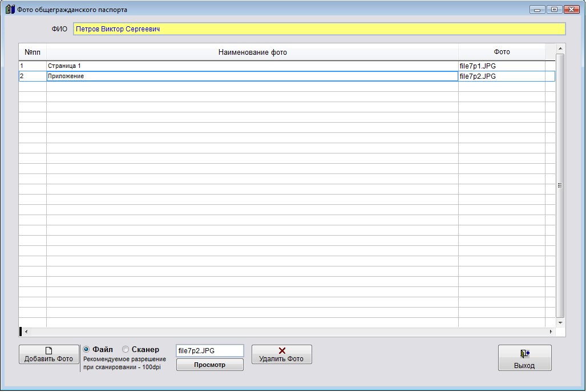Click the vertical scrollbar thumb
The image size is (586, 392).
click(x=560, y=185)
